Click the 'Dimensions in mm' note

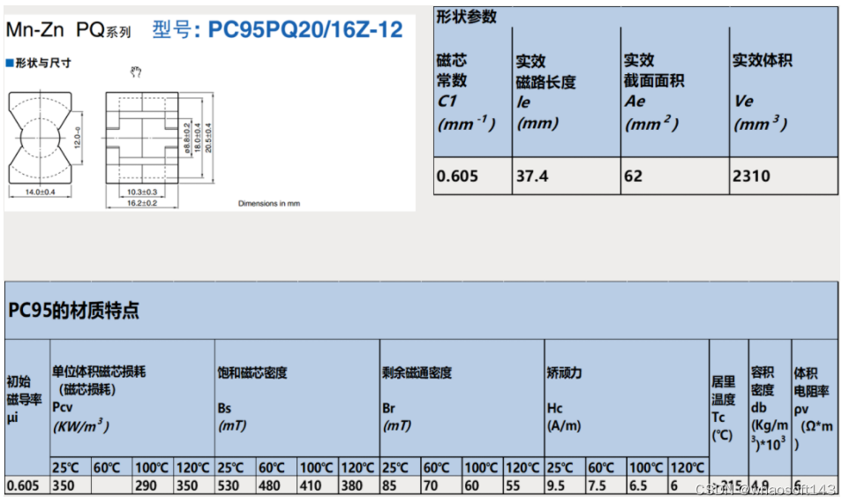click(x=269, y=204)
